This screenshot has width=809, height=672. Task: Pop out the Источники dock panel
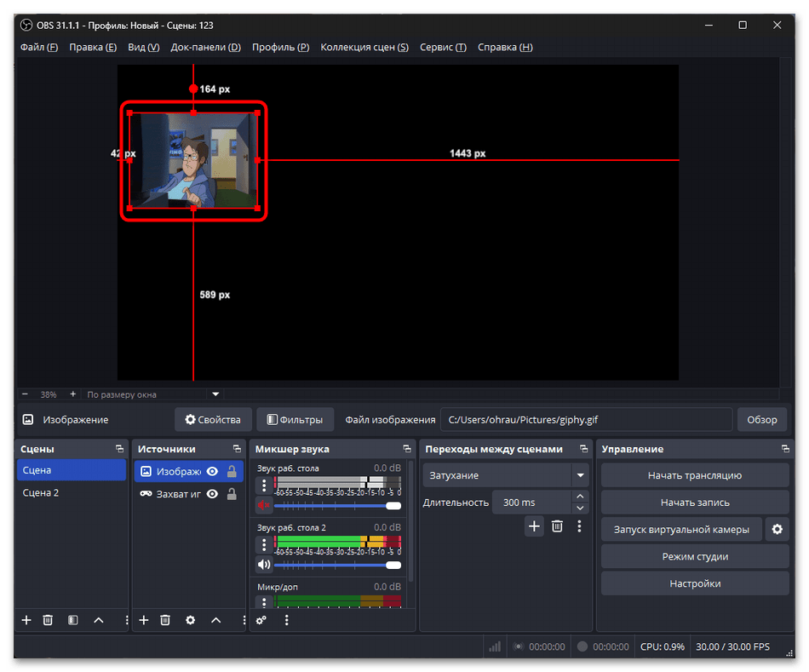pos(237,449)
